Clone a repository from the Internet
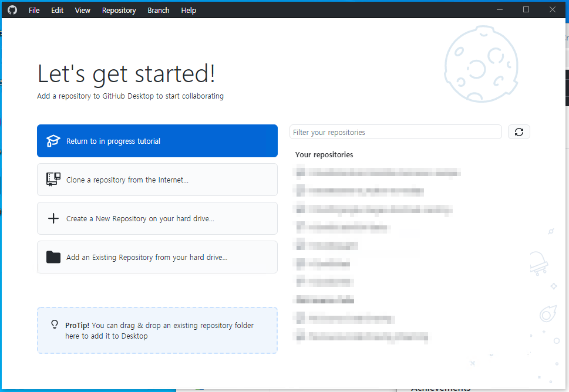Image resolution: width=569 pixels, height=392 pixels. coord(157,180)
